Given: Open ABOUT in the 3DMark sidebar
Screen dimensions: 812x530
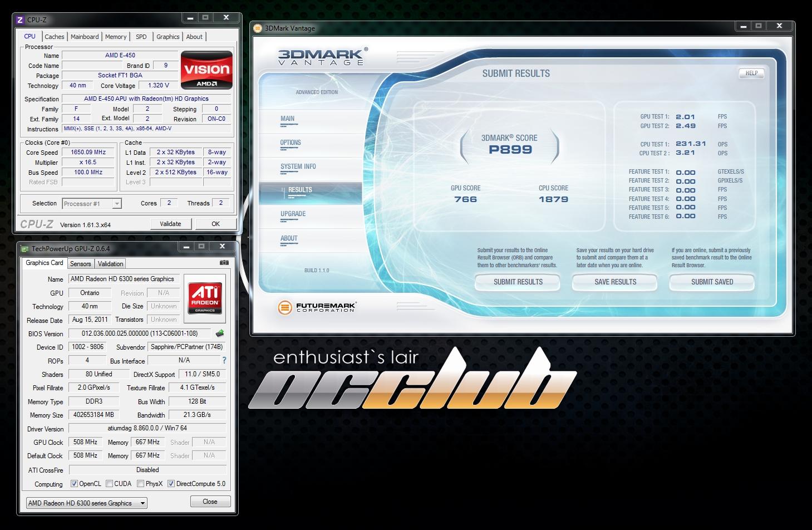Looking at the screenshot, I should coord(289,238).
